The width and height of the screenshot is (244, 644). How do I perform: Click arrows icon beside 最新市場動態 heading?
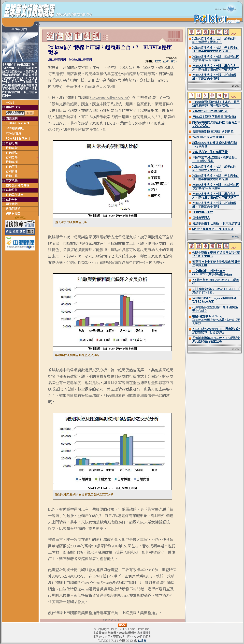click(233, 248)
